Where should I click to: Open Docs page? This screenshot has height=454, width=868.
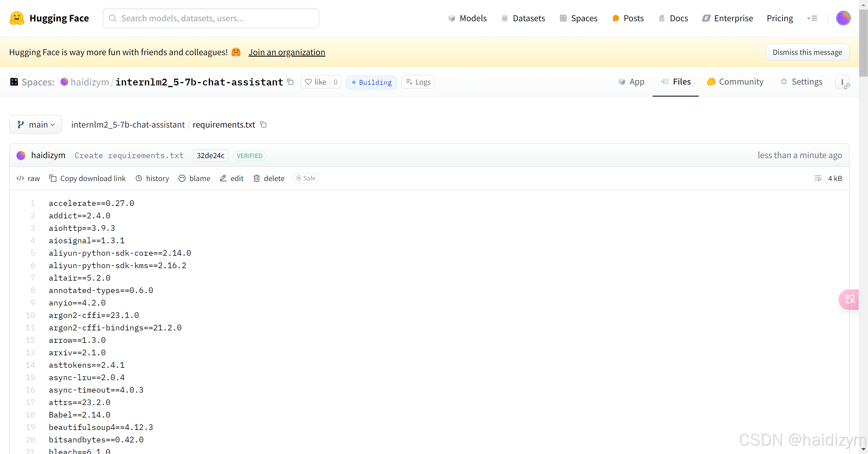[673, 18]
